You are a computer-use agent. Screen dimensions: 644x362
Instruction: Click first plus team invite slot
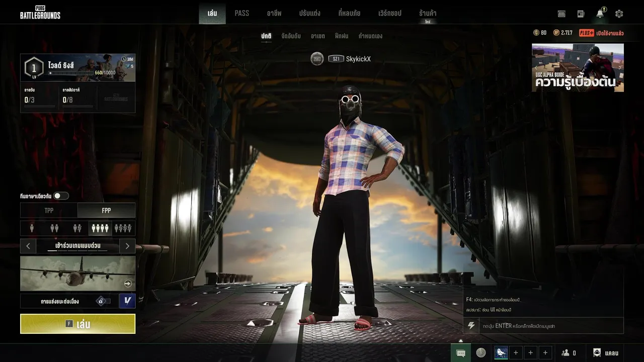pos(516,353)
